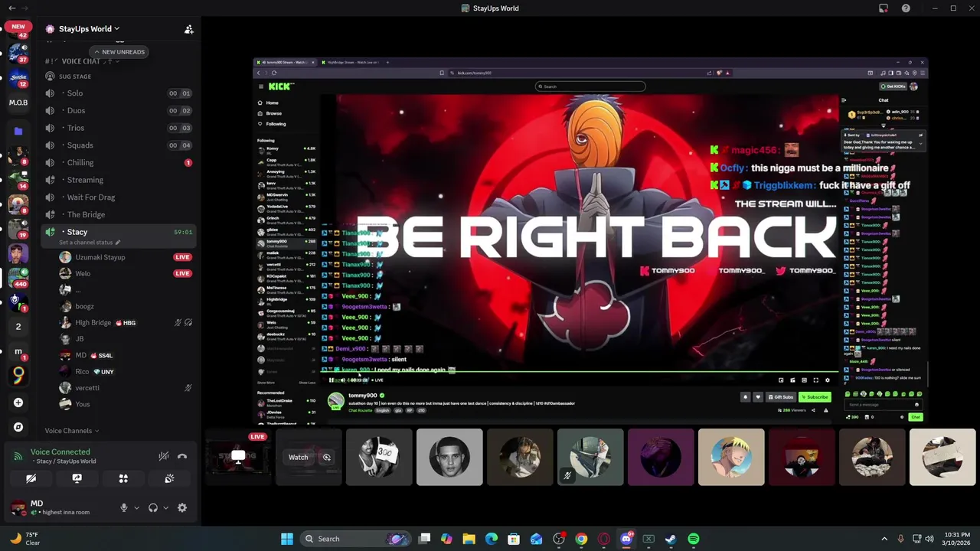
Task: Click Watch button on stream tile
Action: click(x=298, y=458)
